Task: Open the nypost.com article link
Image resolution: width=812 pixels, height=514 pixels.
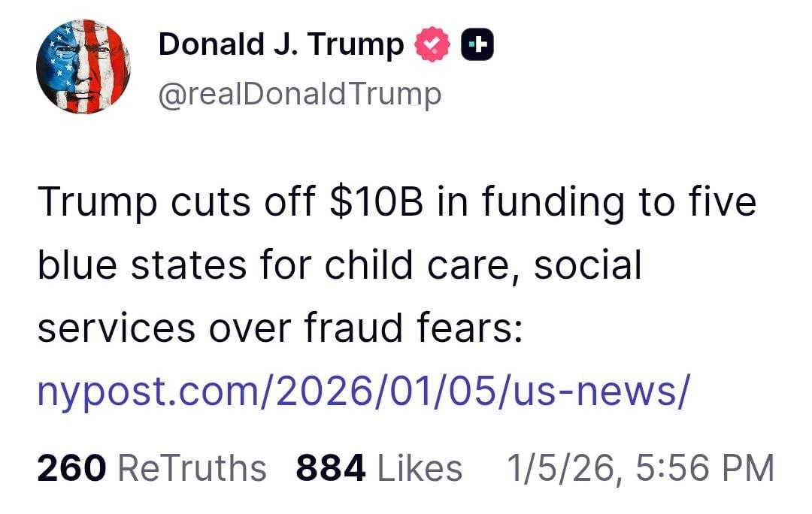Action: (x=362, y=389)
